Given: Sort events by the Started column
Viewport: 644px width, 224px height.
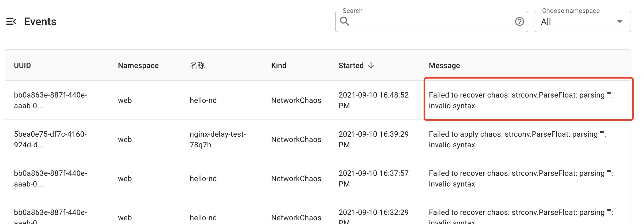Looking at the screenshot, I should point(351,65).
